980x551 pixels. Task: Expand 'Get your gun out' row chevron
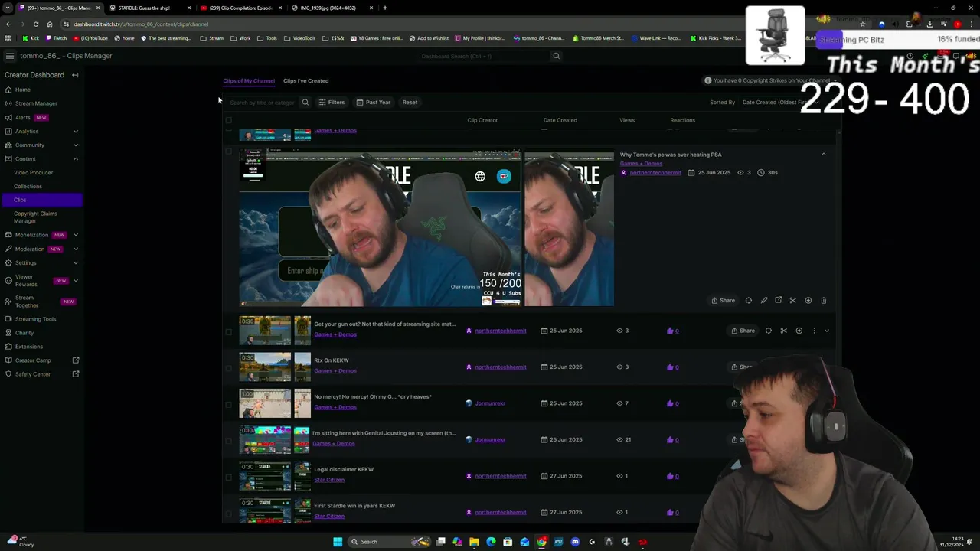[x=827, y=331]
